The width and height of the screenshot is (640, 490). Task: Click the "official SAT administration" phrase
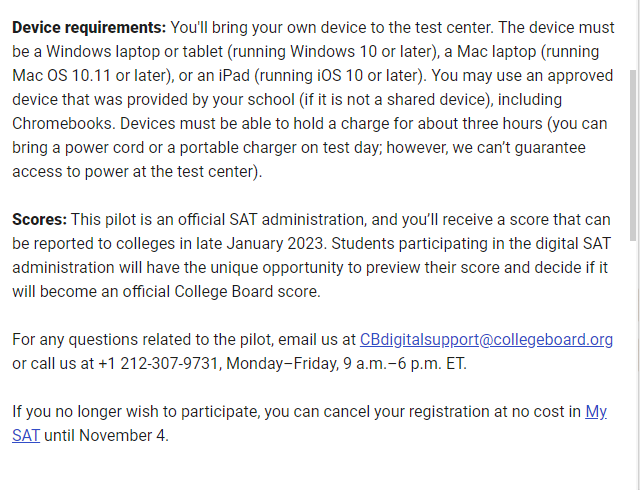tap(271, 220)
